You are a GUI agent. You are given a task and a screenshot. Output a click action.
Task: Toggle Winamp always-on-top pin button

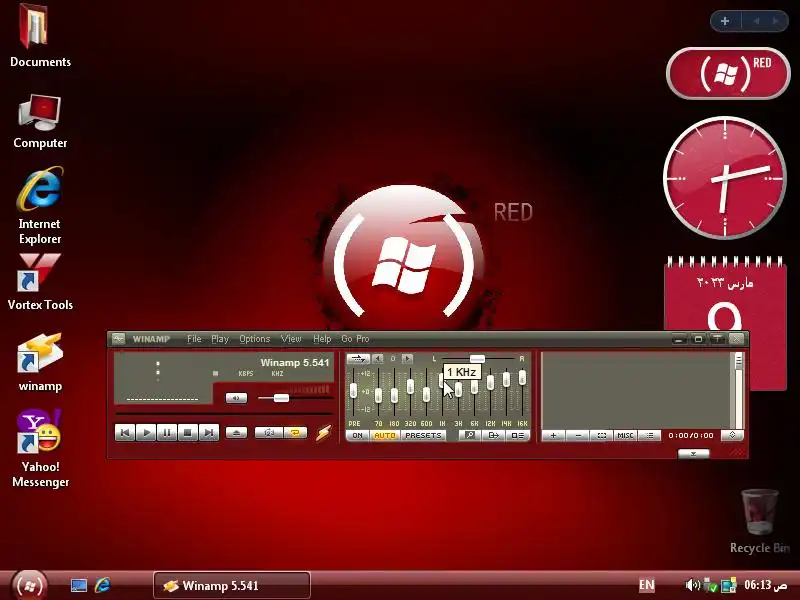(717, 339)
